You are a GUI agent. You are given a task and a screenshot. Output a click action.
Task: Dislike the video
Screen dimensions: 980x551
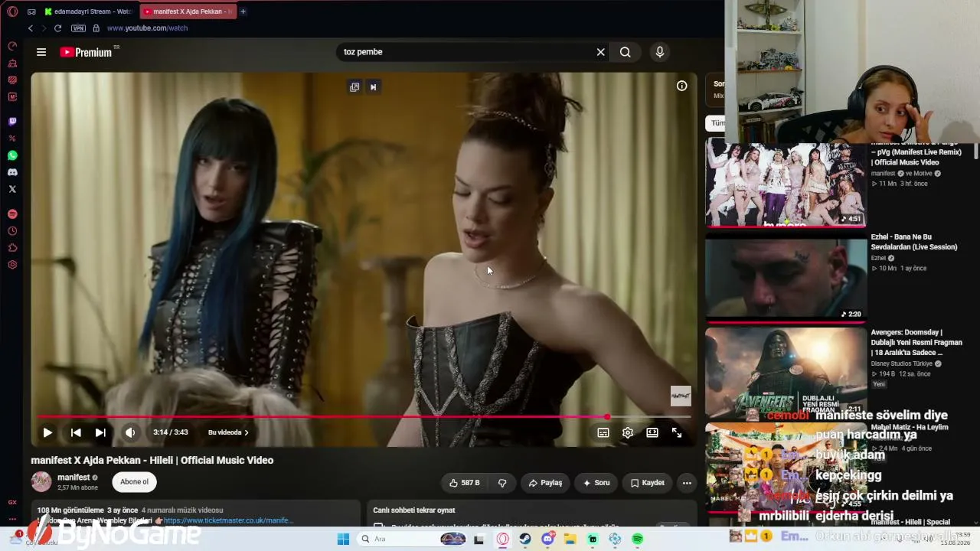coord(502,483)
